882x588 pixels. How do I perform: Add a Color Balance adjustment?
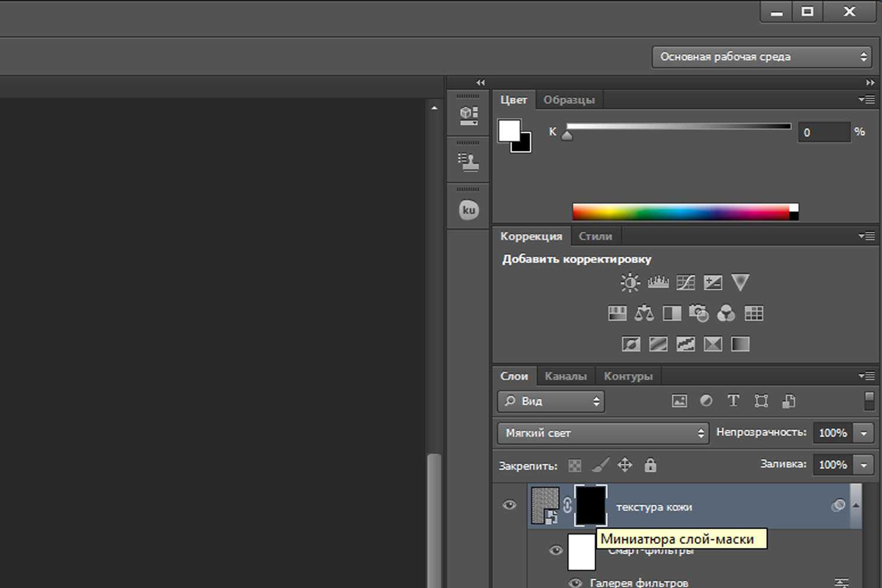(x=644, y=313)
